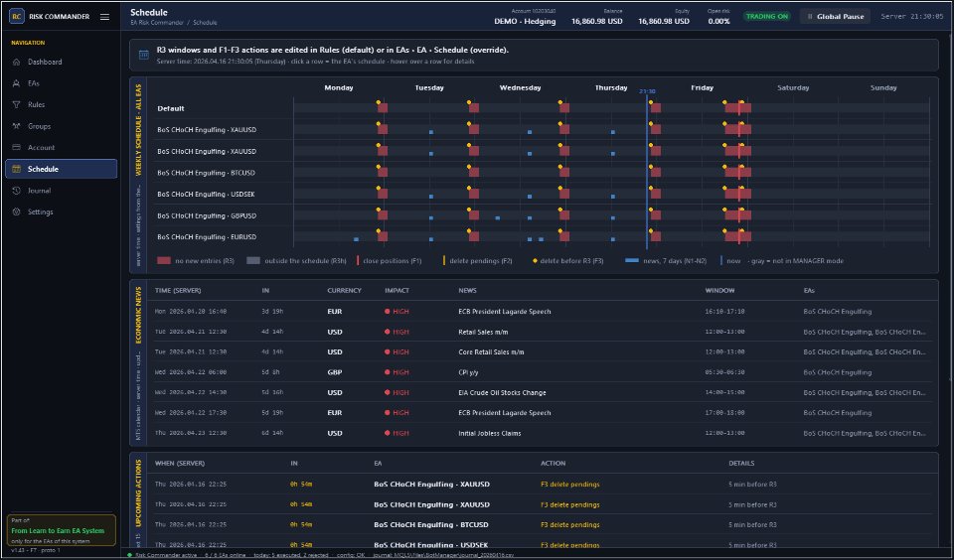954x560 pixels.
Task: Click the Default schedule row label
Action: click(x=171, y=108)
